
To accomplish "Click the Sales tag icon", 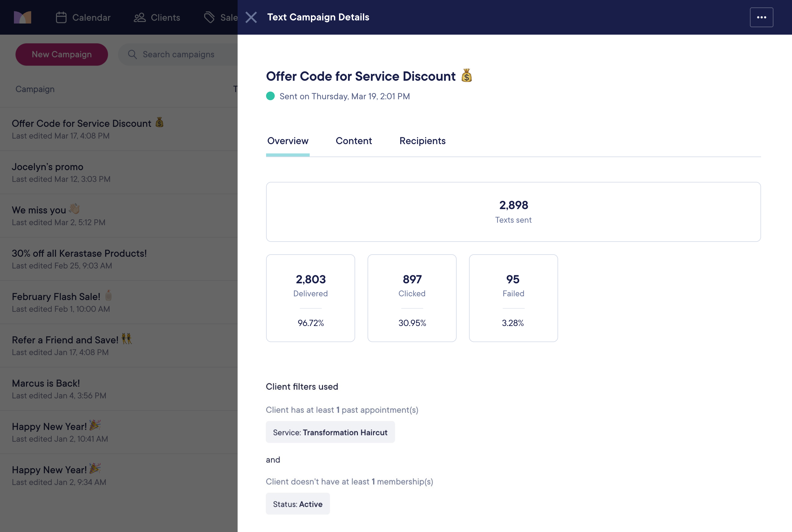I will tap(209, 17).
